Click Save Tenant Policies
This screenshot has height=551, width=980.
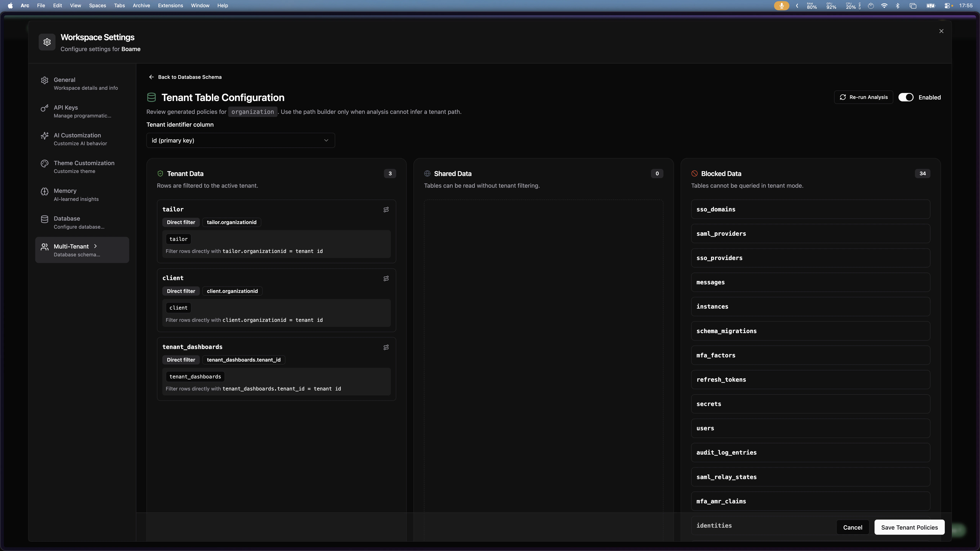[x=909, y=527]
